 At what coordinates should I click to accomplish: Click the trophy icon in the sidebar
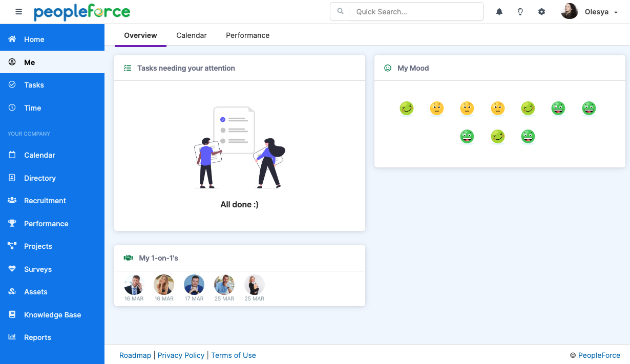12,223
